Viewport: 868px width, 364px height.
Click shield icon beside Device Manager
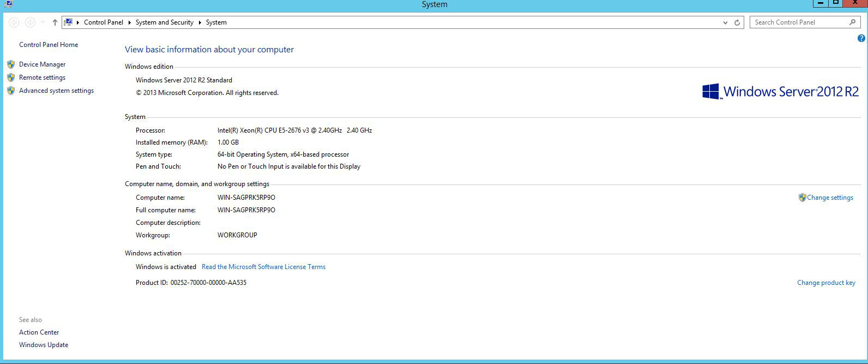click(11, 64)
